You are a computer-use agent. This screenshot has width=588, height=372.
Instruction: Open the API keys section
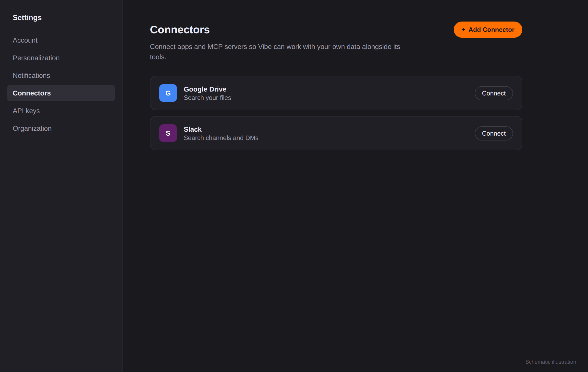pyautogui.click(x=61, y=111)
